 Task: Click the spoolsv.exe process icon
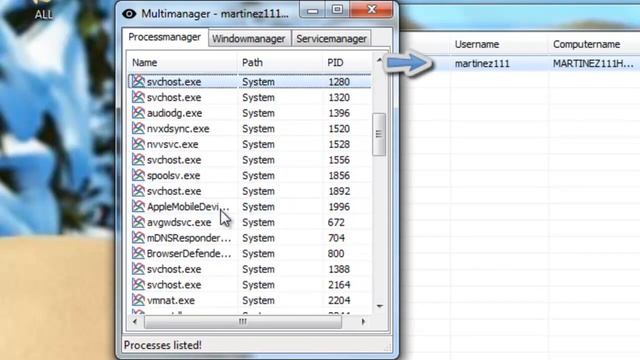(138, 175)
